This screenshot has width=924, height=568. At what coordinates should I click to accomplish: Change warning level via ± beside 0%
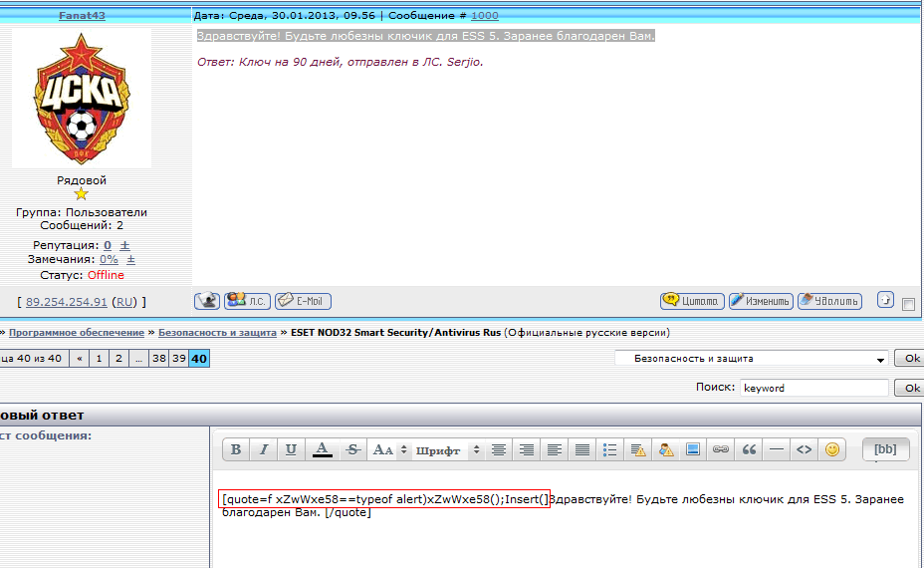[130, 259]
